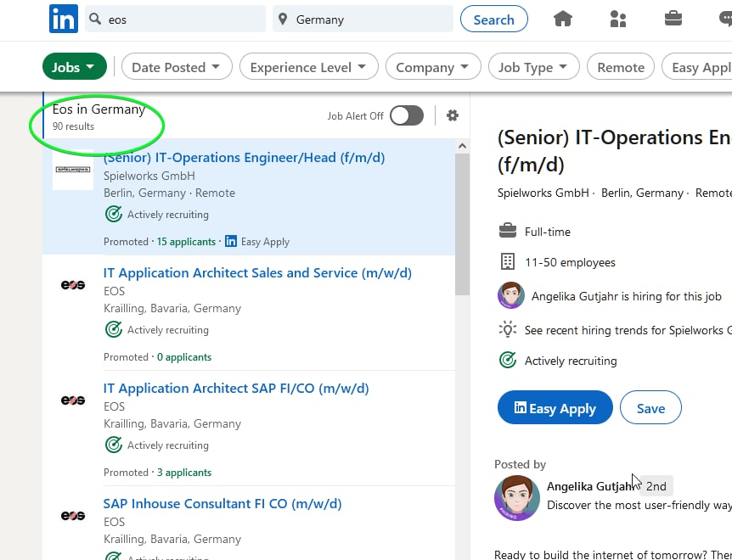Click the Germany location field
732x560 pixels.
(x=363, y=20)
